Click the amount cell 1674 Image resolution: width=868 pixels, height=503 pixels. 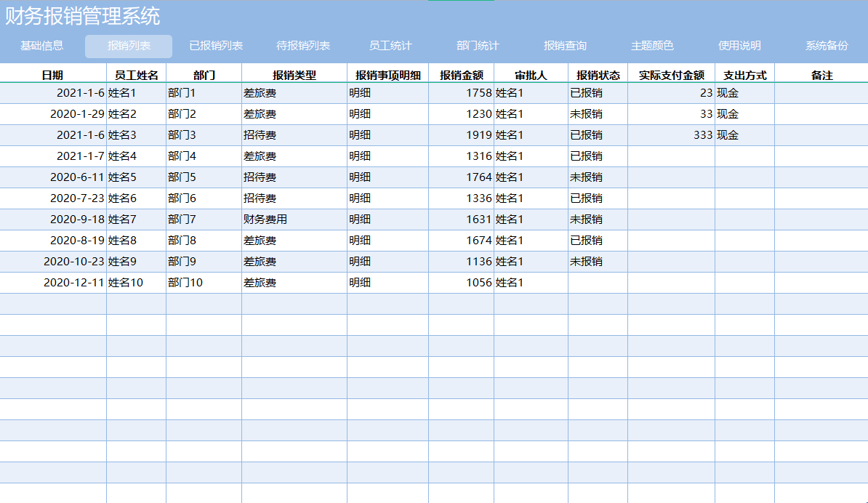[462, 240]
